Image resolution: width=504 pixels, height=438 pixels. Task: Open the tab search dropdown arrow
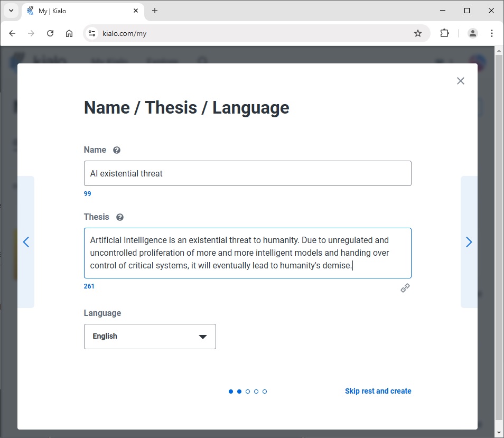coord(11,11)
